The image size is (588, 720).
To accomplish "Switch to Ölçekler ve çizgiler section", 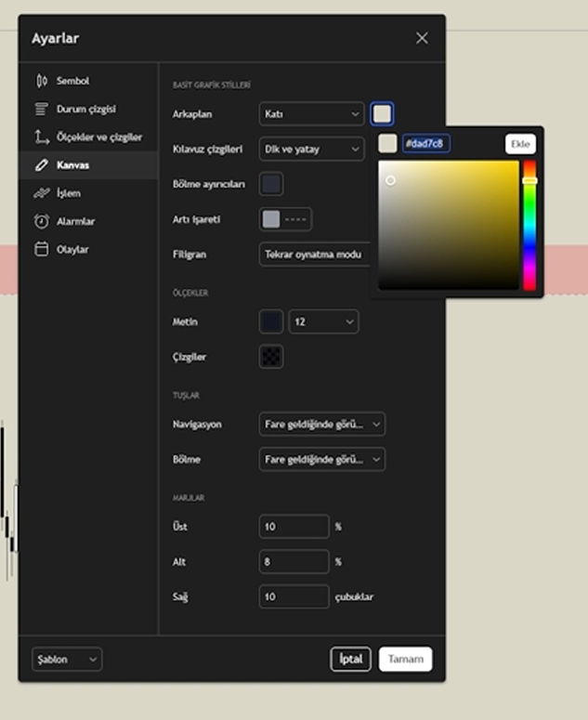I will (88, 137).
